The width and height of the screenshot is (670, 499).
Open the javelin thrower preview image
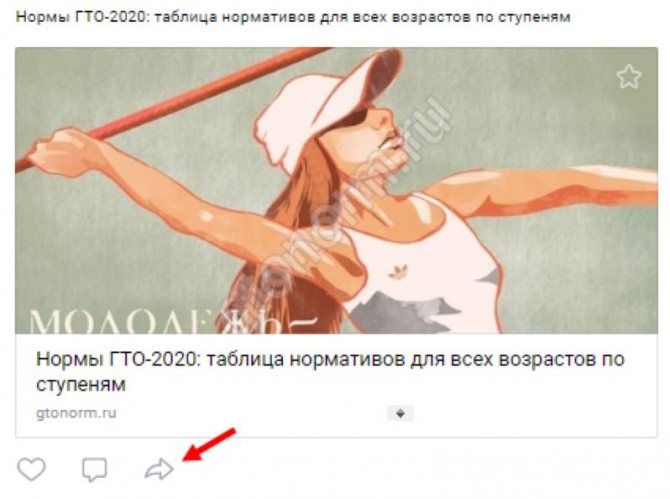point(336,190)
